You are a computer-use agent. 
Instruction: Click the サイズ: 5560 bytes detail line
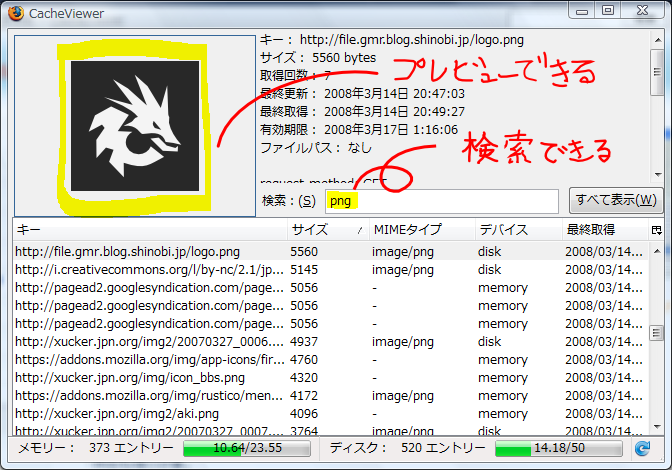coord(318,57)
